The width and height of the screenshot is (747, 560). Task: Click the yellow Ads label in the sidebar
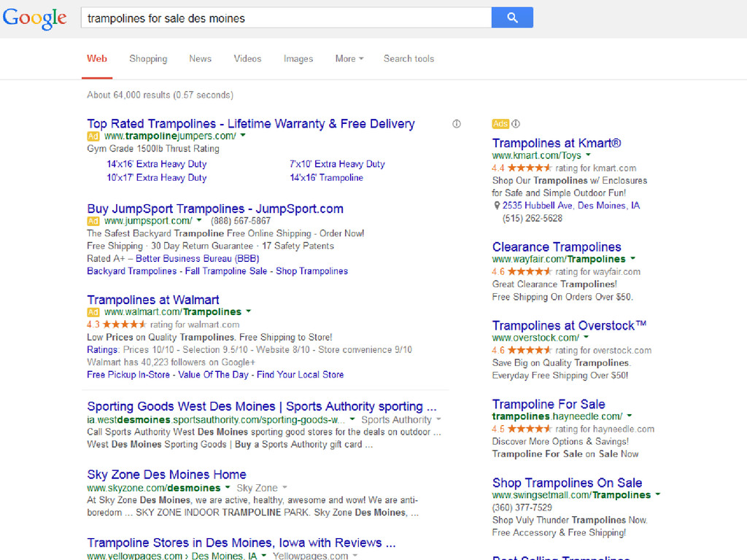tap(500, 124)
